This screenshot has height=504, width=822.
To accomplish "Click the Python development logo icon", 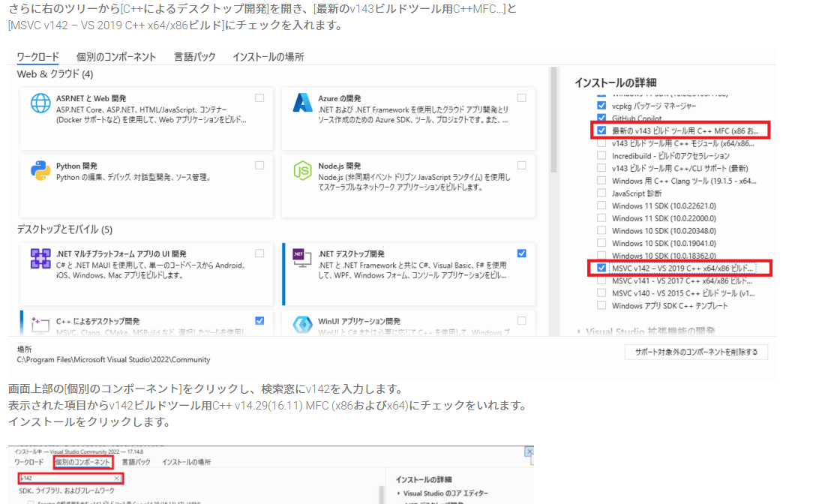I will click(40, 171).
